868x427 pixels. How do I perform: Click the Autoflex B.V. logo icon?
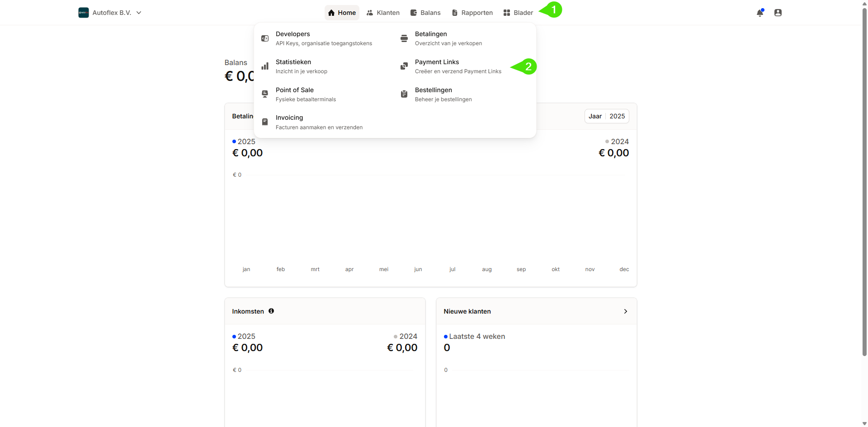pyautogui.click(x=84, y=13)
